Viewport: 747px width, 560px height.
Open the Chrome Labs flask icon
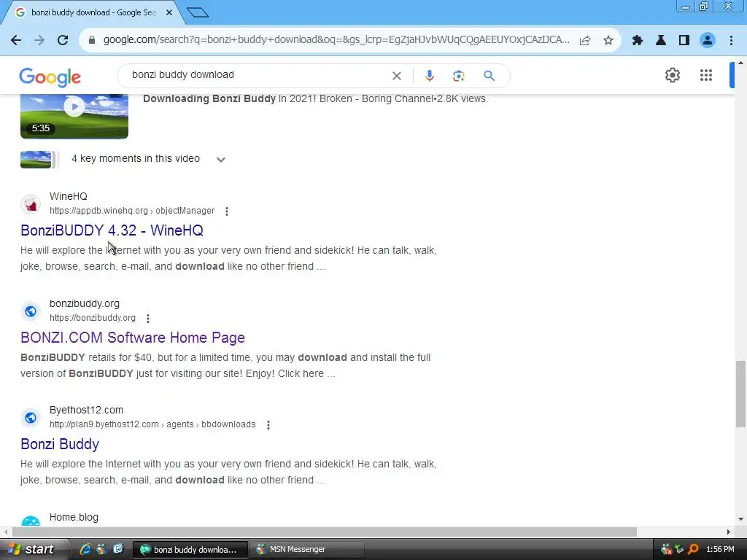click(x=661, y=41)
